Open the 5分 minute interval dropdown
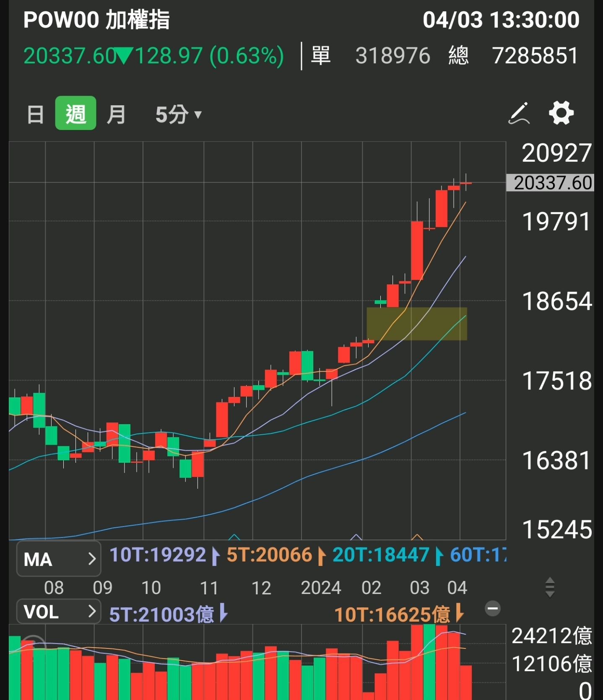 coord(178,114)
